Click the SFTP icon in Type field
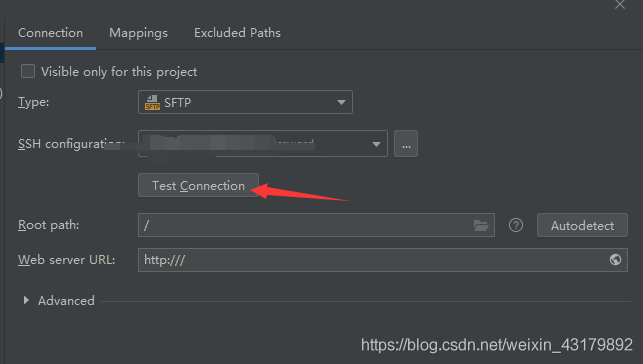The height and width of the screenshot is (364, 643). coord(152,102)
